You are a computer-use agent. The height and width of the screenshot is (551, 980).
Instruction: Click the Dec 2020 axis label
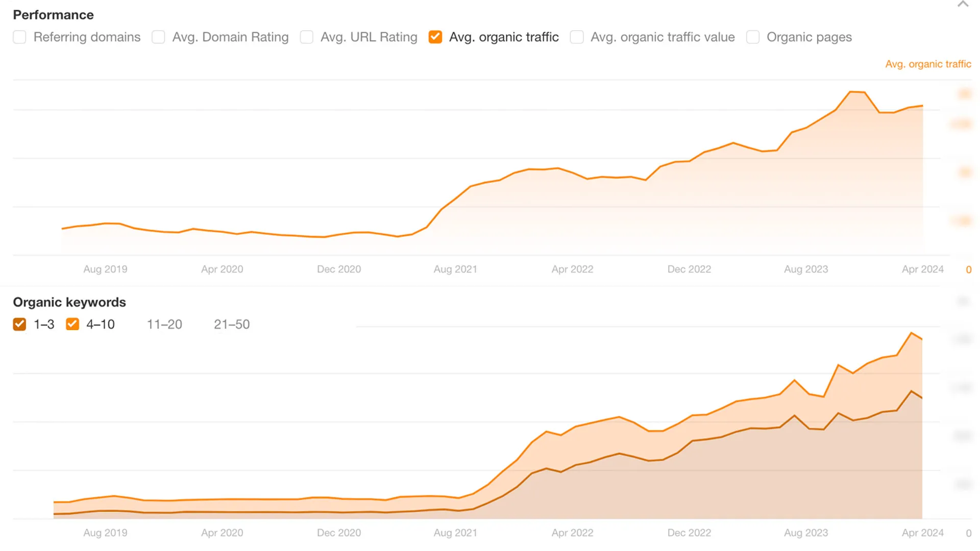coord(338,269)
